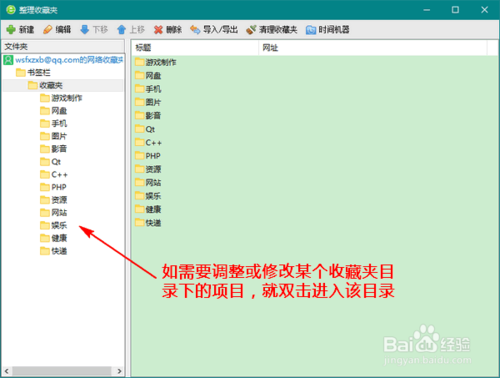The image size is (500, 378).
Task: Click 资源 row in right list
Action: [x=148, y=169]
